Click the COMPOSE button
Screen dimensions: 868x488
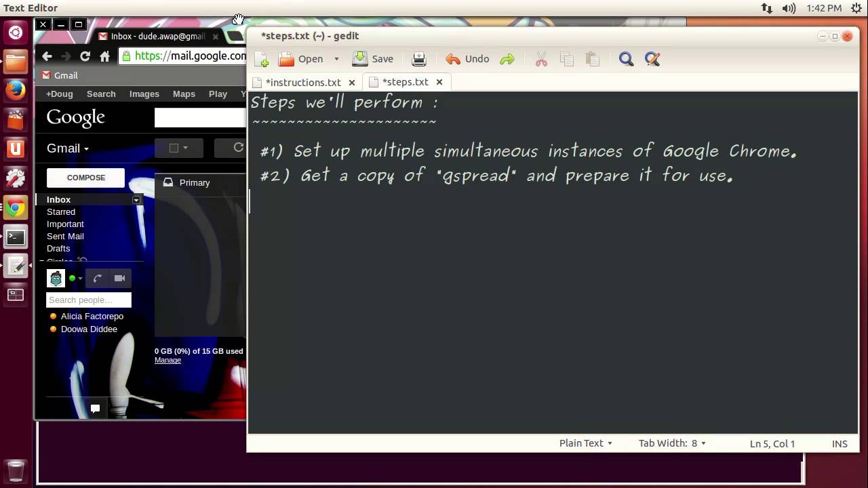click(85, 178)
